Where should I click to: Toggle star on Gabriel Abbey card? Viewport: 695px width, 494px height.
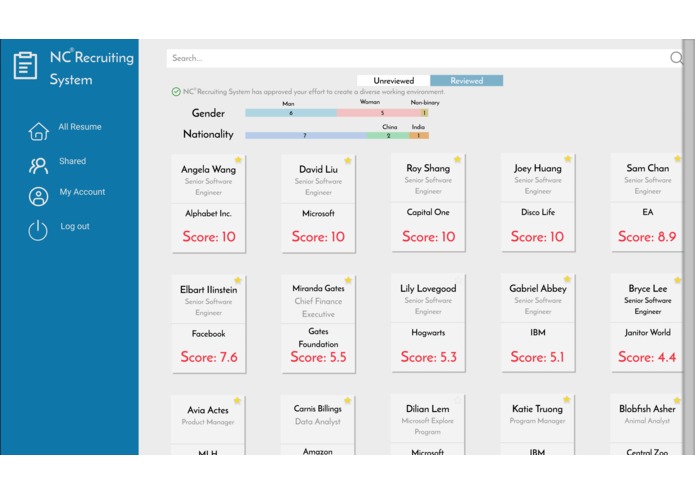567,279
